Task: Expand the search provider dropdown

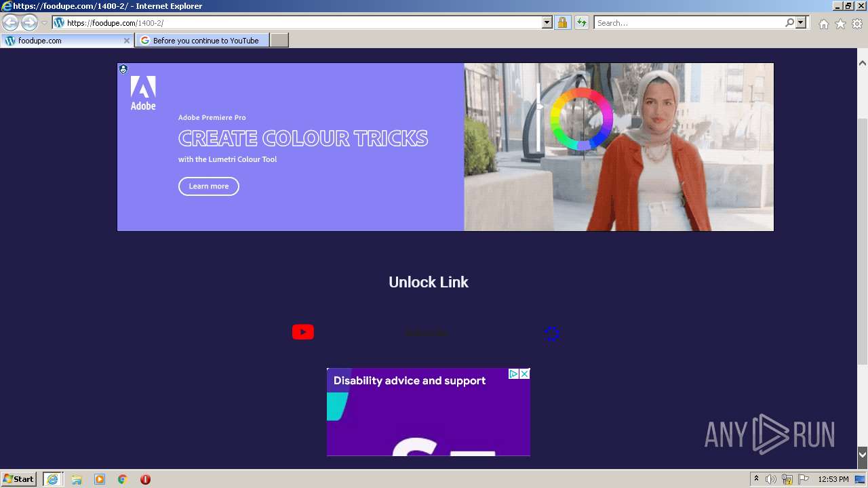Action: [801, 23]
